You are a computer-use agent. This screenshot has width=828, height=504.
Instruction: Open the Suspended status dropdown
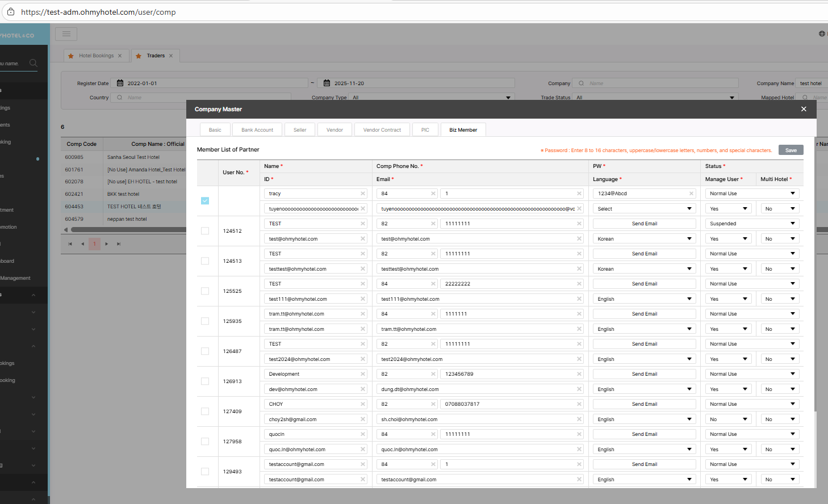click(x=751, y=224)
